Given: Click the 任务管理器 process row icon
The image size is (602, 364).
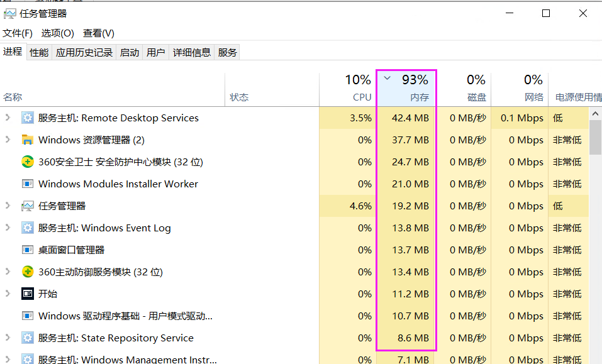Looking at the screenshot, I should (x=27, y=206).
